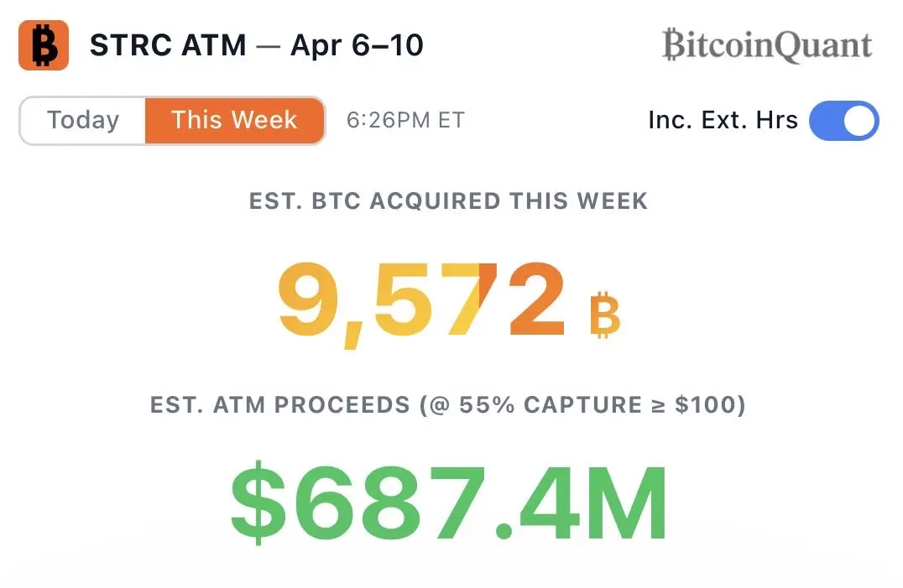Click the leading 9 in the BTC count
Image resolution: width=903 pixels, height=588 pixels.
coord(309,299)
